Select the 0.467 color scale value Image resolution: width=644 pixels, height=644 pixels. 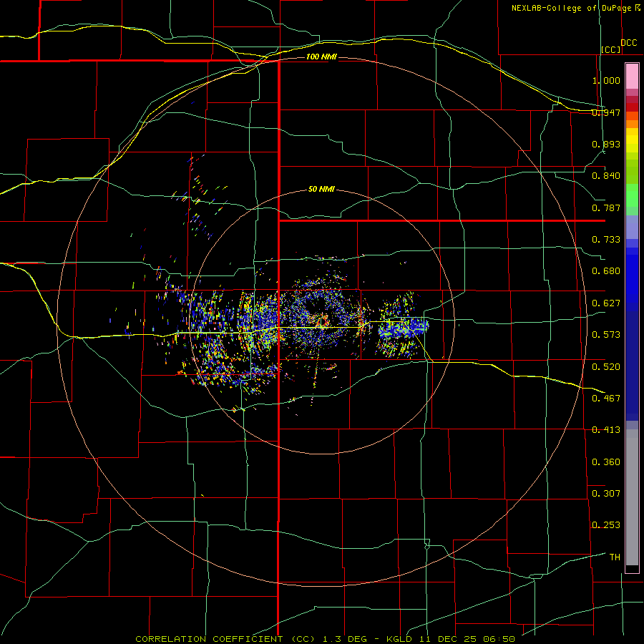(606, 399)
